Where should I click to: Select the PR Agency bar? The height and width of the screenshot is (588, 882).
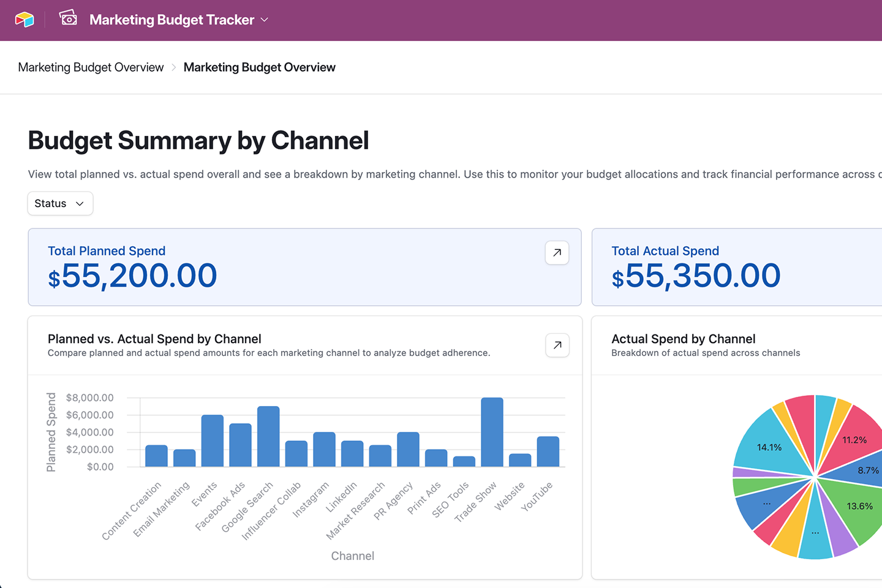click(x=408, y=450)
